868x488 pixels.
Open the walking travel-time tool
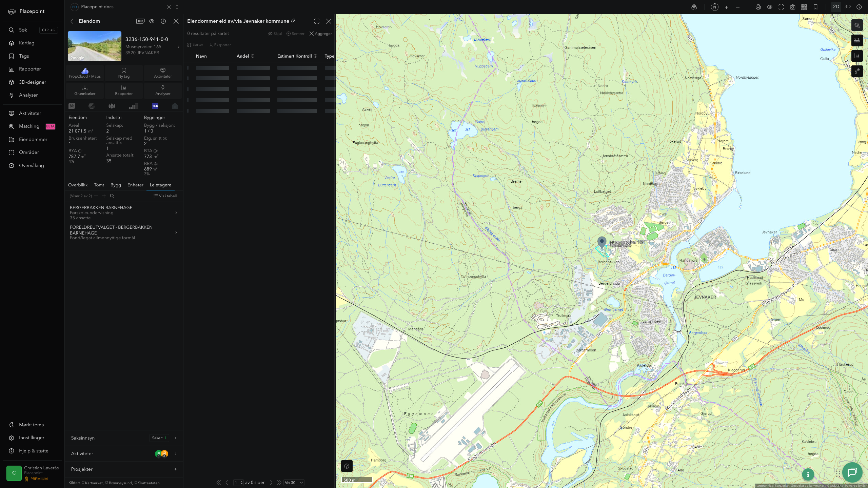pyautogui.click(x=857, y=71)
